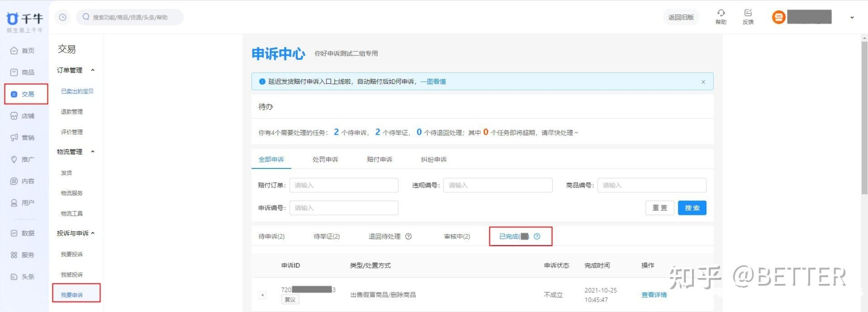Switch to the 处罚申诉 tab

[x=325, y=160]
